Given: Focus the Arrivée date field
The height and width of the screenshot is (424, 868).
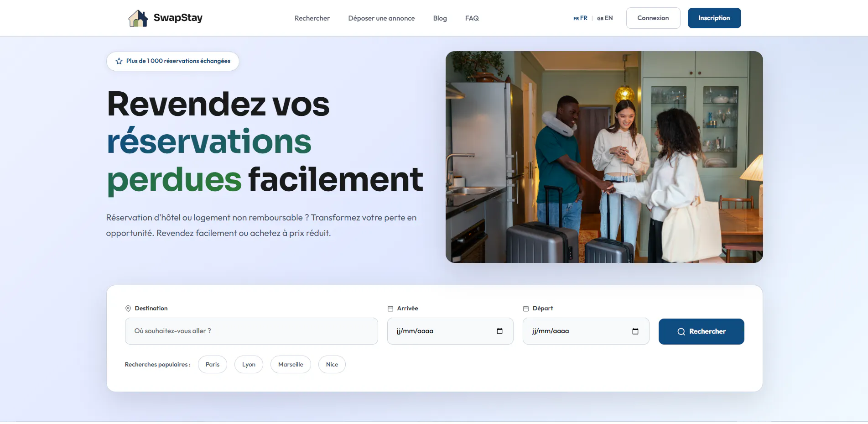Looking at the screenshot, I should tap(450, 331).
